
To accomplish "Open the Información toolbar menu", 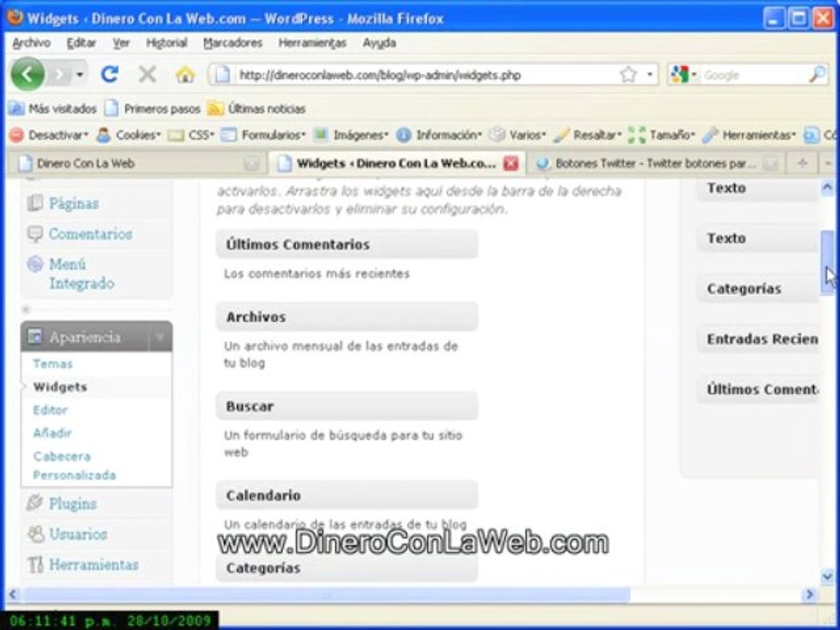I will tap(439, 135).
